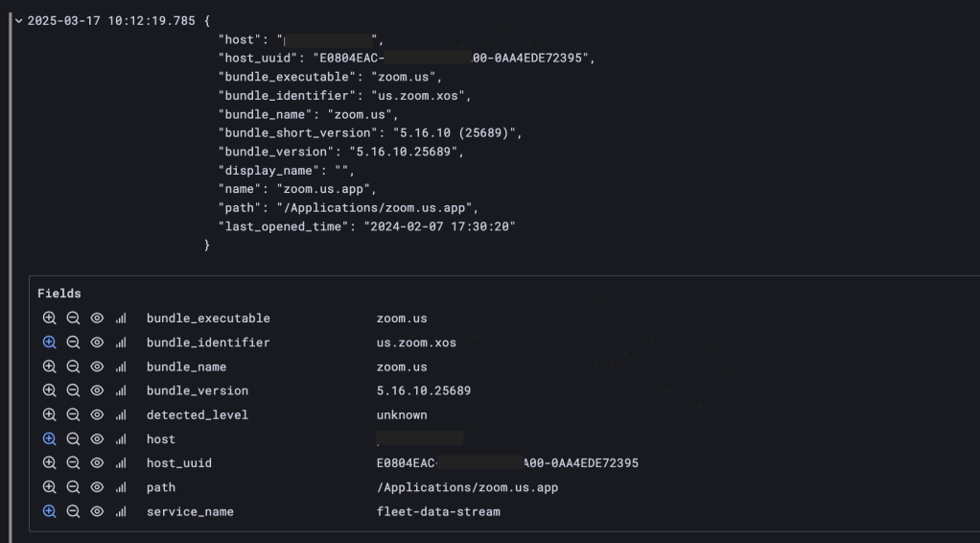Show statistics for path field

tap(121, 487)
